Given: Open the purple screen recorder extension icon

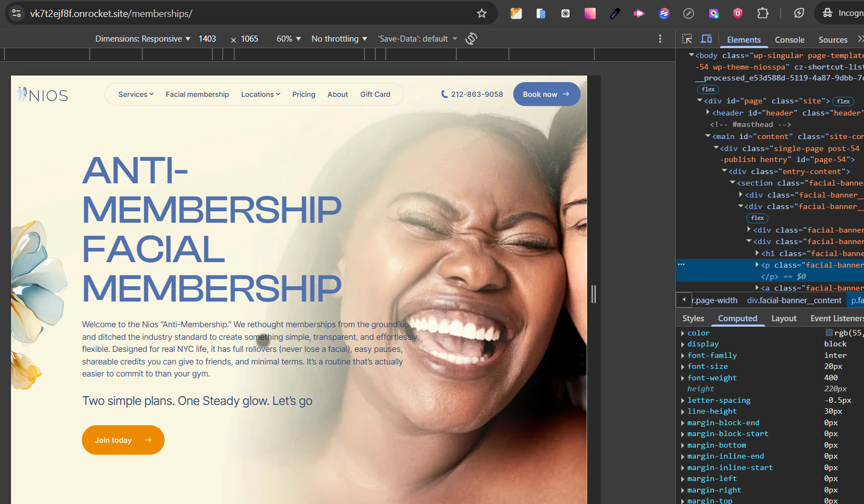Looking at the screenshot, I should point(714,13).
